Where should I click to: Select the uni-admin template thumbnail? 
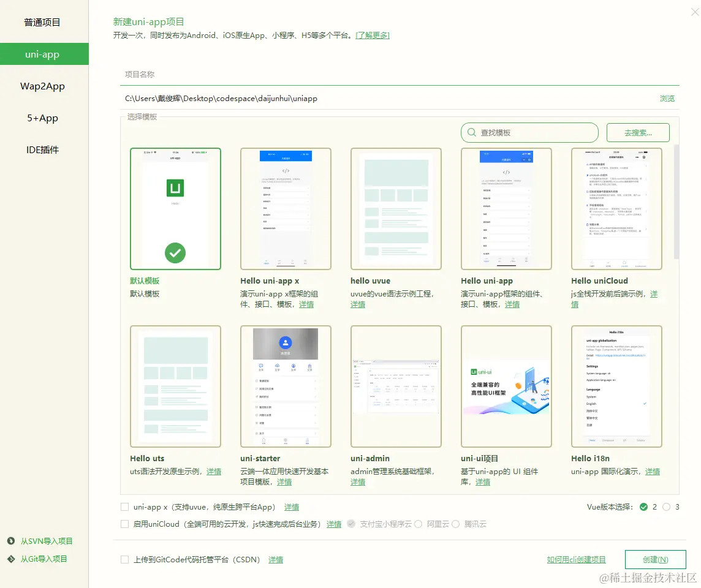click(x=396, y=386)
